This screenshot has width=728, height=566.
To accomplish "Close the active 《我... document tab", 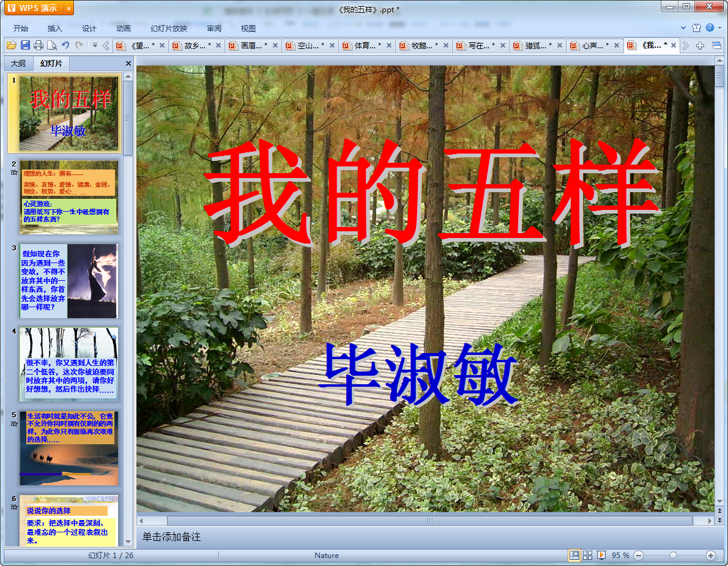I will click(673, 45).
